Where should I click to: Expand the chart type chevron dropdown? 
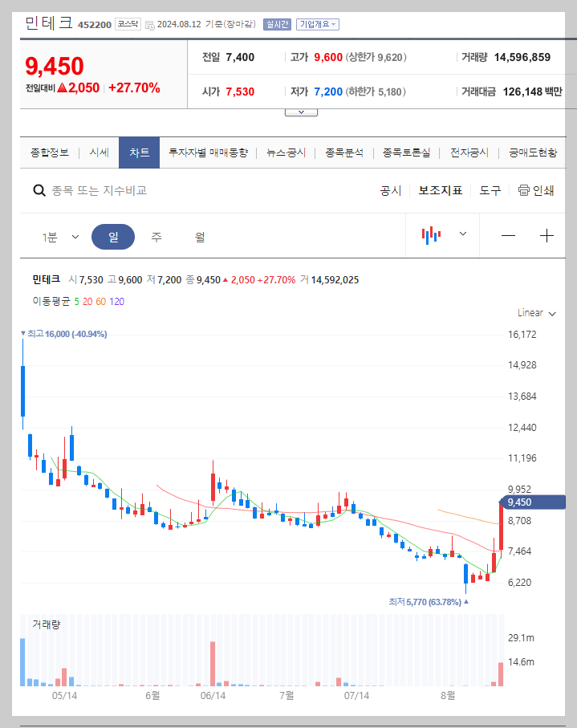click(x=461, y=235)
